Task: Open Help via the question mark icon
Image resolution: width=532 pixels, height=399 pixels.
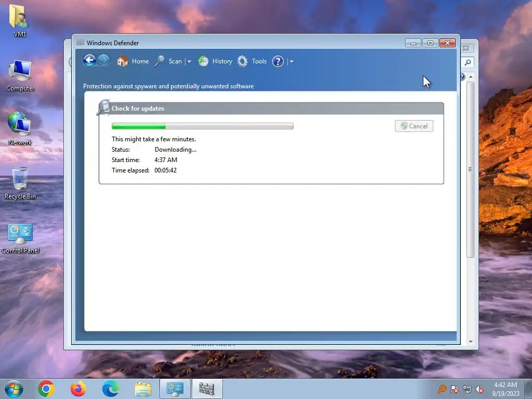Action: (278, 61)
